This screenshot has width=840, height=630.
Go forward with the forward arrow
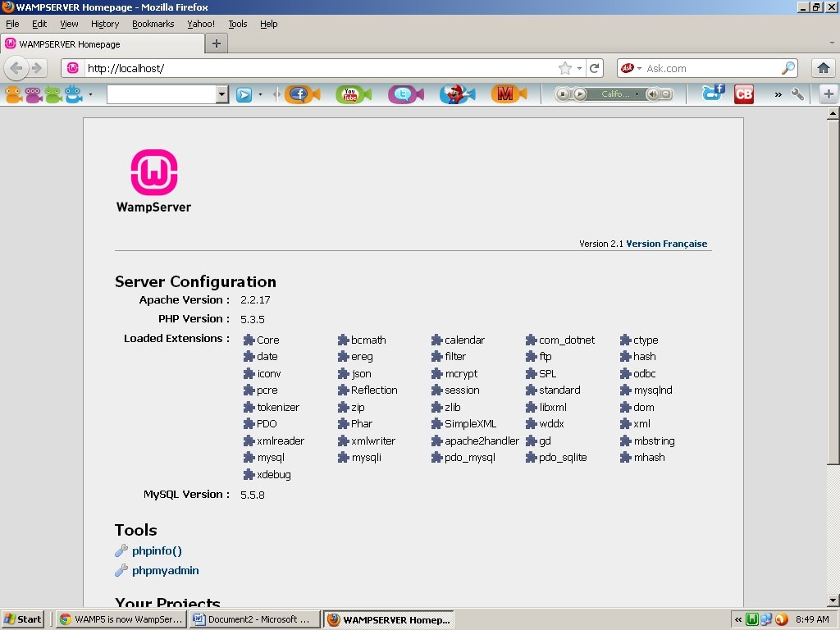click(x=36, y=68)
